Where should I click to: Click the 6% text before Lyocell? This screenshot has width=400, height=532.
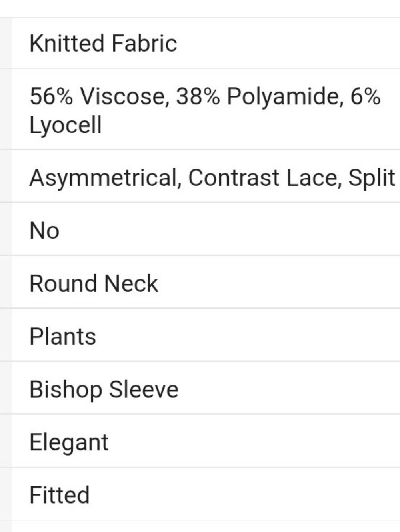pyautogui.click(x=365, y=96)
